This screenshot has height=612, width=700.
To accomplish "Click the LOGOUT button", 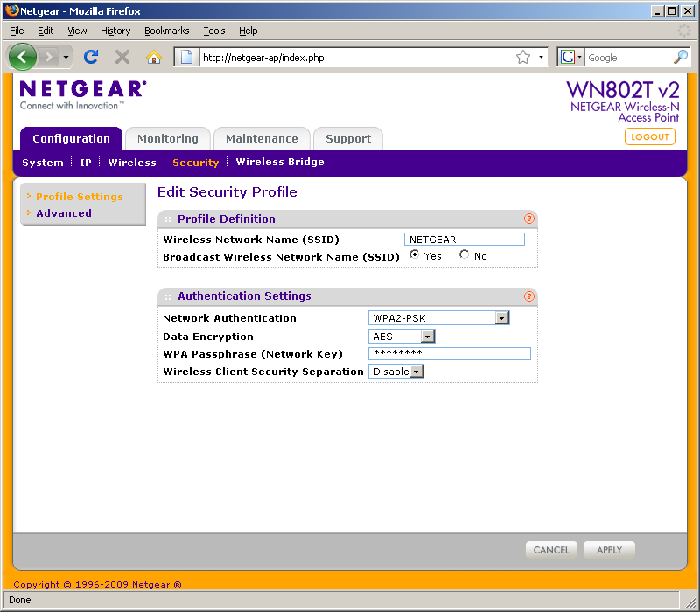I will pyautogui.click(x=649, y=136).
